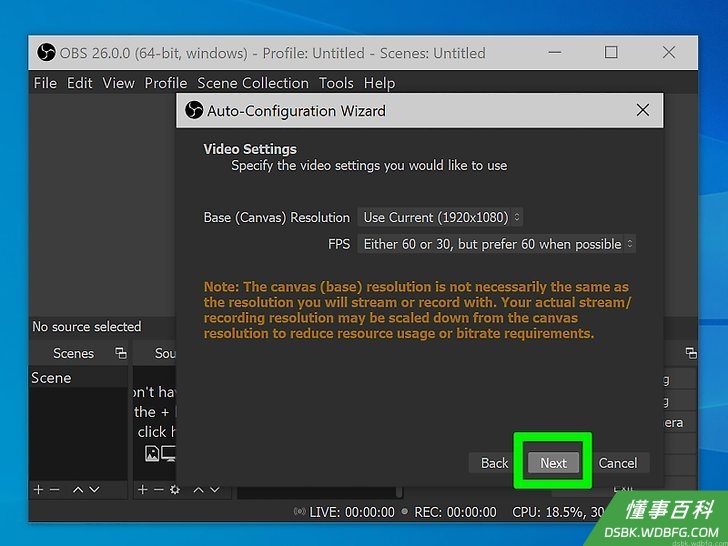The image size is (728, 546).
Task: Click the orange canvas resolution note
Action: point(417,310)
